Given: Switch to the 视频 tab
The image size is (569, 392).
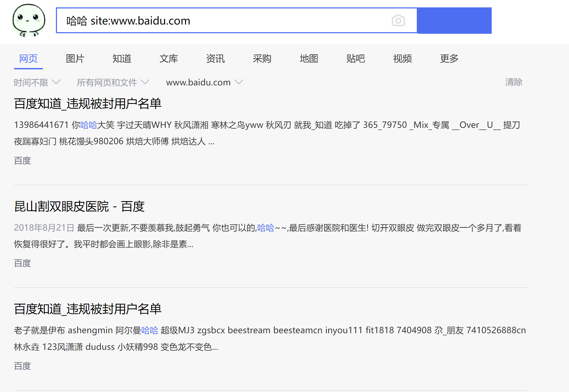Looking at the screenshot, I should 402,59.
